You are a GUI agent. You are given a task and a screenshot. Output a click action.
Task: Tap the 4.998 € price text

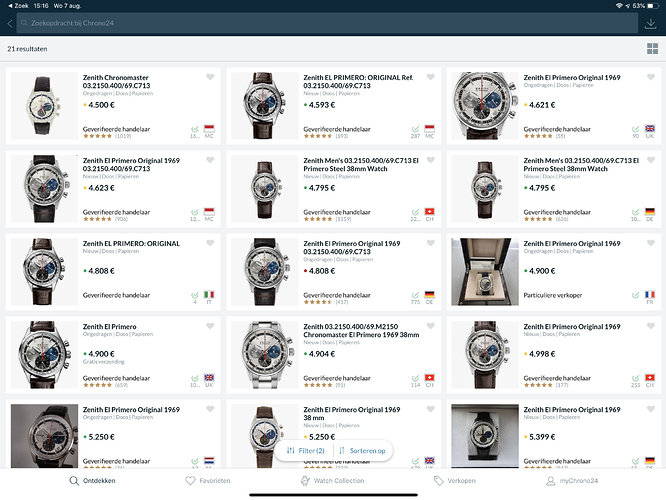coord(542,354)
